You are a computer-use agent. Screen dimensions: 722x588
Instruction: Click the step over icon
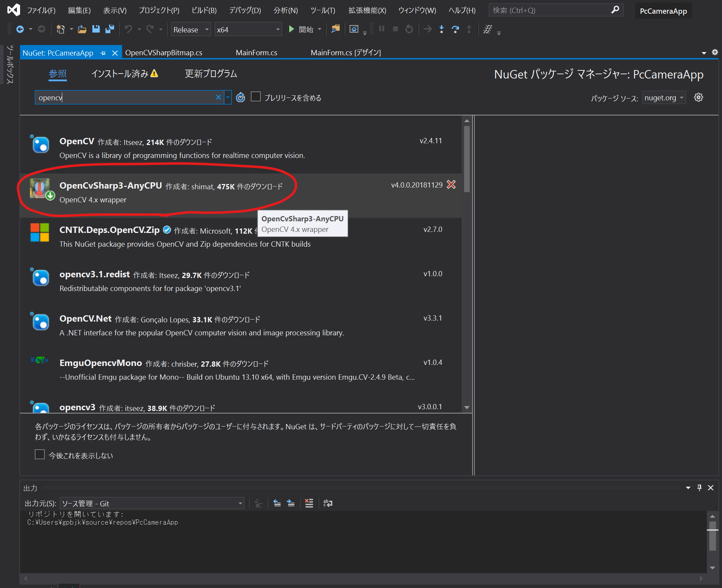(455, 29)
